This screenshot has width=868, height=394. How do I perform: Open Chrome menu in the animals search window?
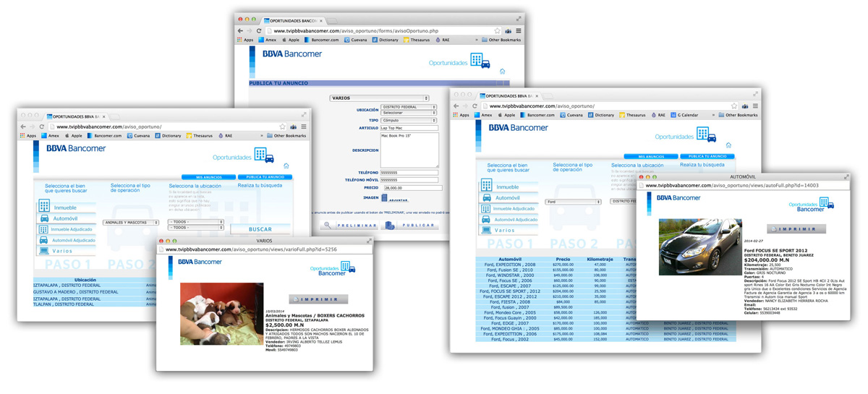[x=304, y=127]
